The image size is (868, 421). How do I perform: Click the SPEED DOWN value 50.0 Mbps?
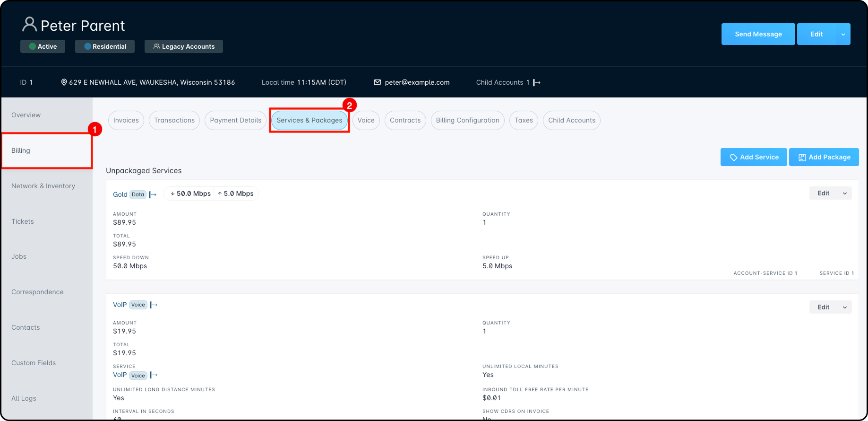point(130,266)
